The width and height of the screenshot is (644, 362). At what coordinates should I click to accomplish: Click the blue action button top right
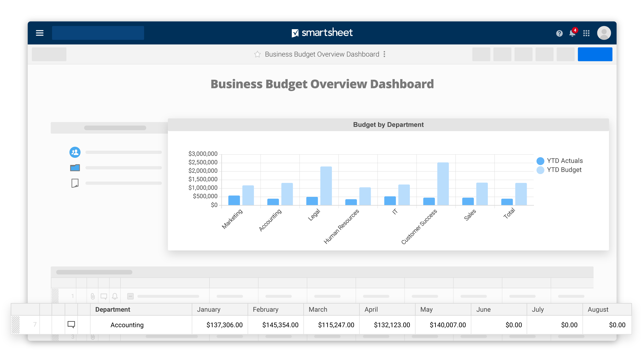(x=595, y=54)
